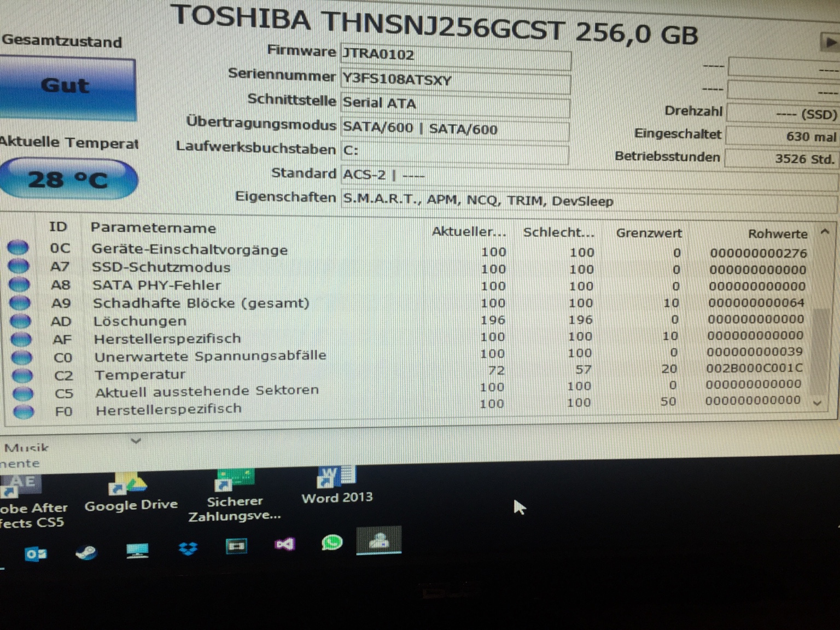Image resolution: width=840 pixels, height=630 pixels.
Task: Click raw value 002B000C001C
Action: [x=754, y=368]
